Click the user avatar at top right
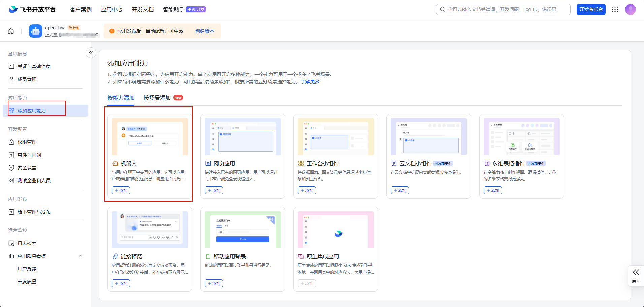Image resolution: width=644 pixels, height=307 pixels. click(x=630, y=9)
